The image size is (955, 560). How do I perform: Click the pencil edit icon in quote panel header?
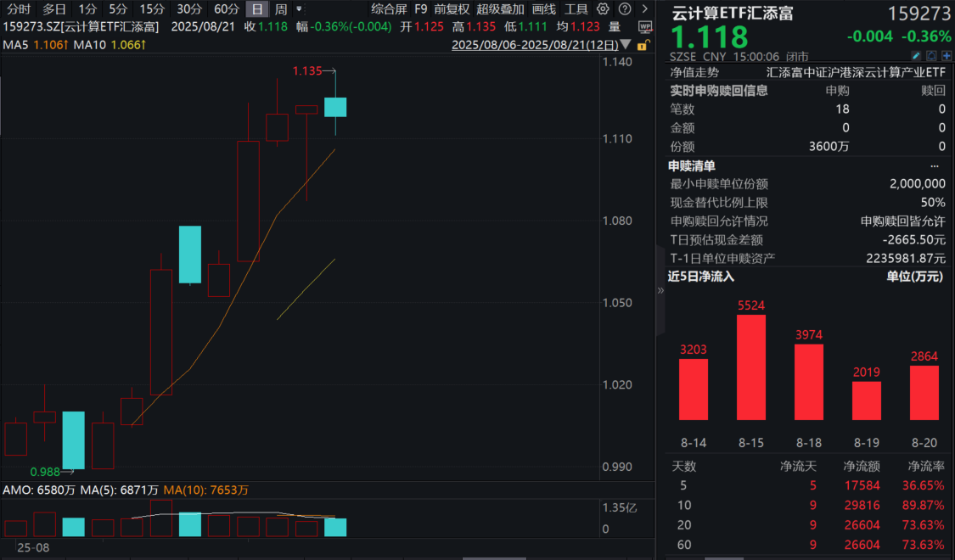pyautogui.click(x=916, y=55)
